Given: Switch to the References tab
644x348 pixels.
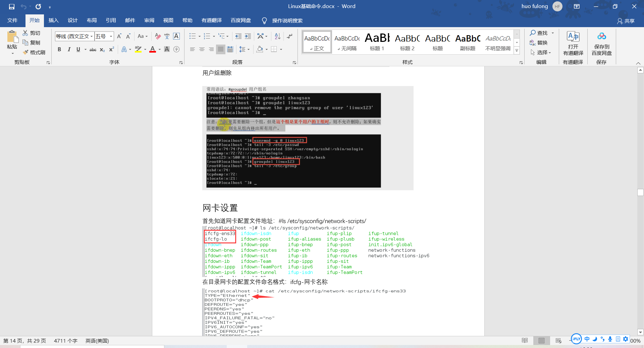Looking at the screenshot, I should (111, 20).
